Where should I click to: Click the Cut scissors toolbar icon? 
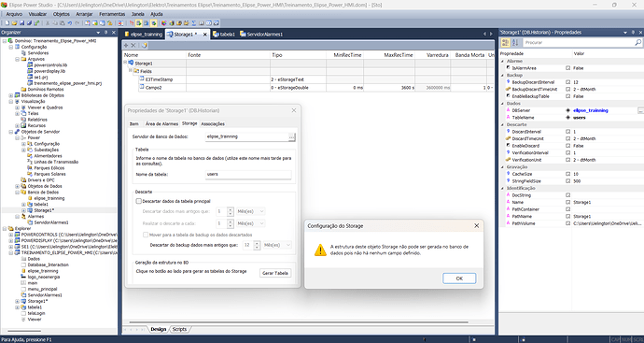click(48, 23)
